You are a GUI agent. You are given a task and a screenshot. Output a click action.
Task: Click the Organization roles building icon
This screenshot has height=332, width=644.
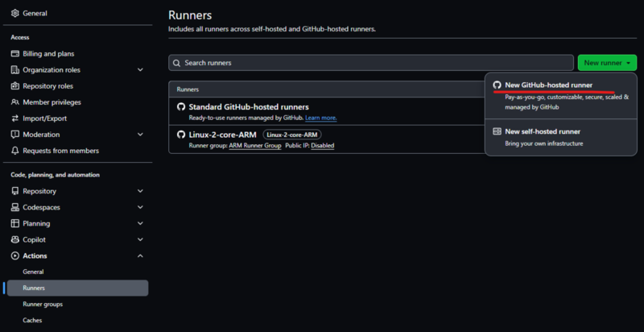(x=15, y=70)
